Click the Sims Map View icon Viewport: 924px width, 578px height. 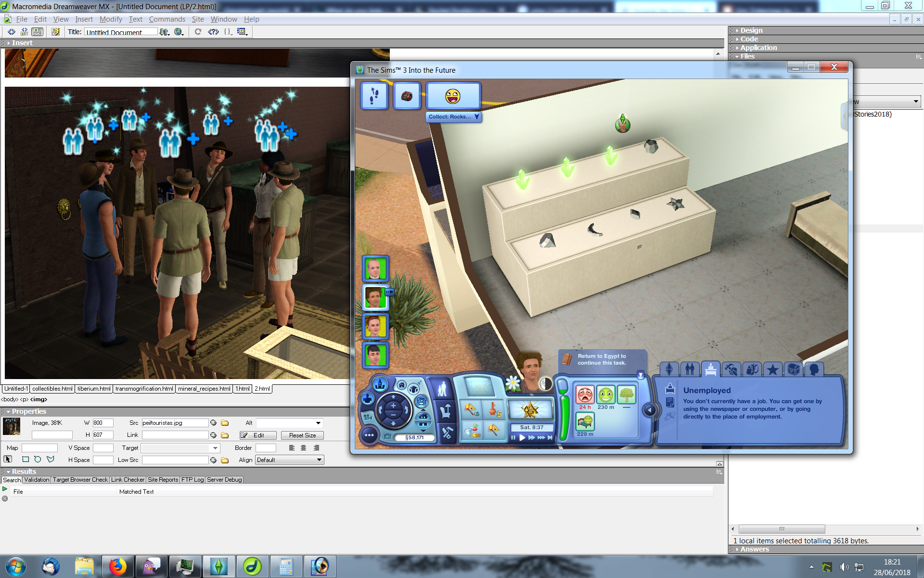(380, 384)
